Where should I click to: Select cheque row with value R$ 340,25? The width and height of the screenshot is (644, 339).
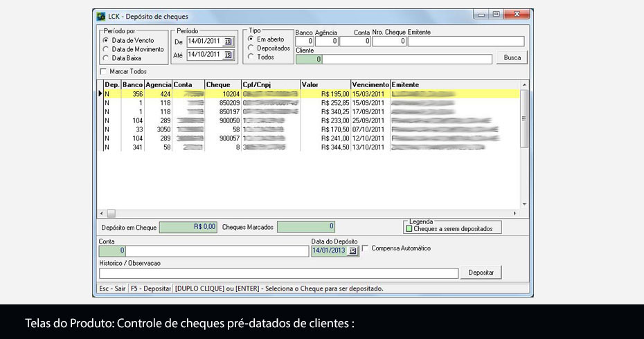pos(312,112)
